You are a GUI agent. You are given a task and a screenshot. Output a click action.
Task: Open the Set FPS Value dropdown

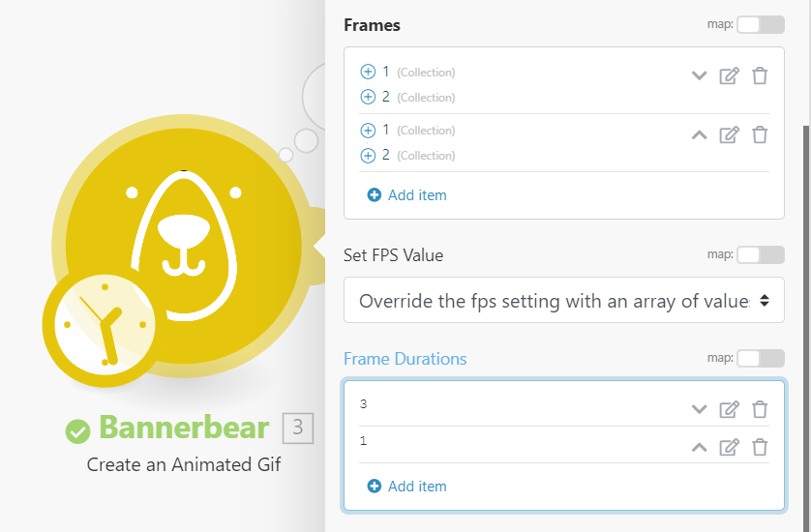(x=563, y=301)
